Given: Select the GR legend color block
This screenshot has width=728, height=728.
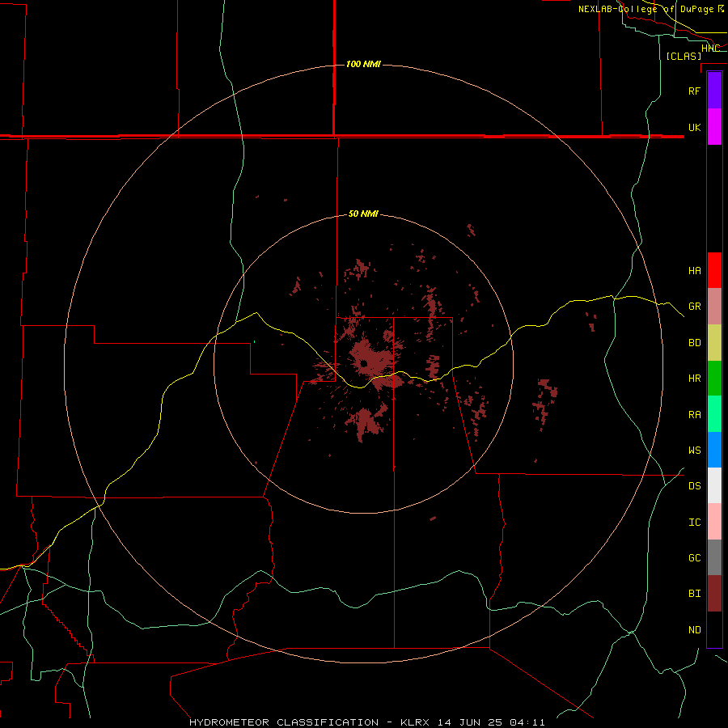Looking at the screenshot, I should (x=714, y=306).
